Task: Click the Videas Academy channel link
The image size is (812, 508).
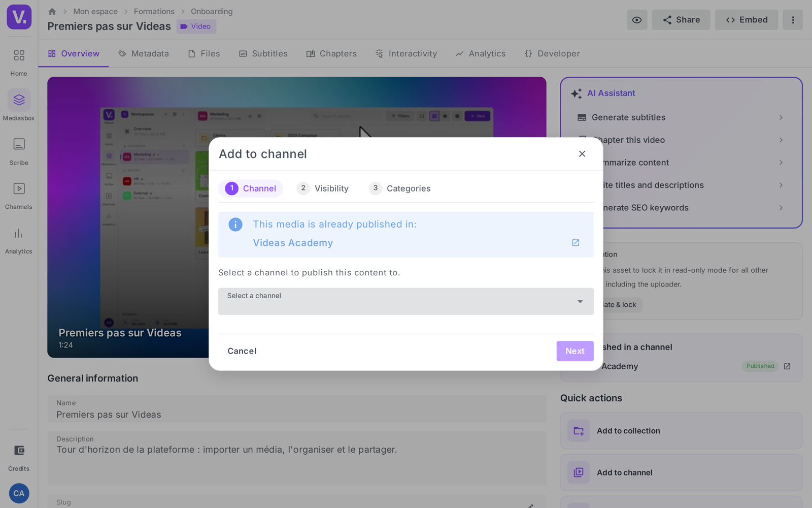Action: pyautogui.click(x=293, y=243)
